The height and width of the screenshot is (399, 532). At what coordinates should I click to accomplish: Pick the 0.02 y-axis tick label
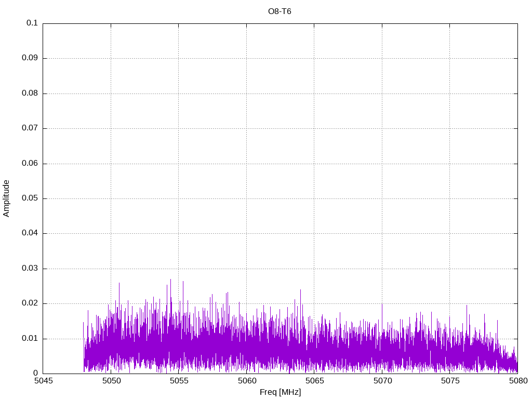point(30,303)
